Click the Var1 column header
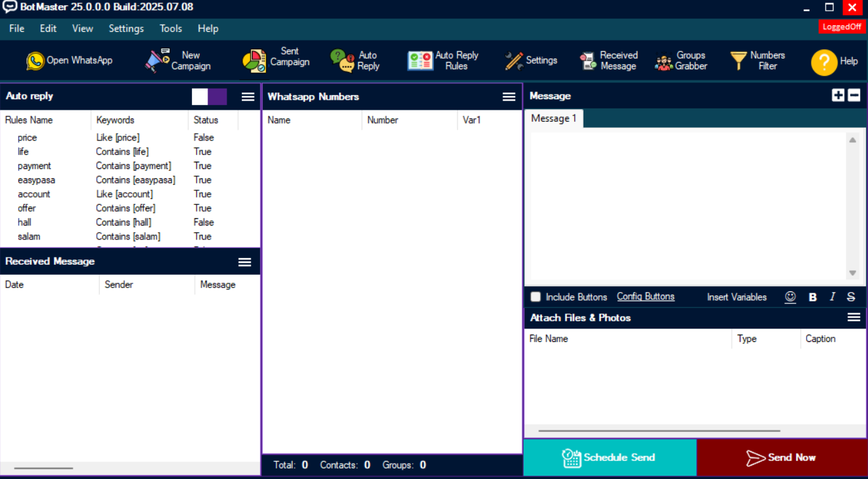The image size is (868, 479). coord(489,120)
